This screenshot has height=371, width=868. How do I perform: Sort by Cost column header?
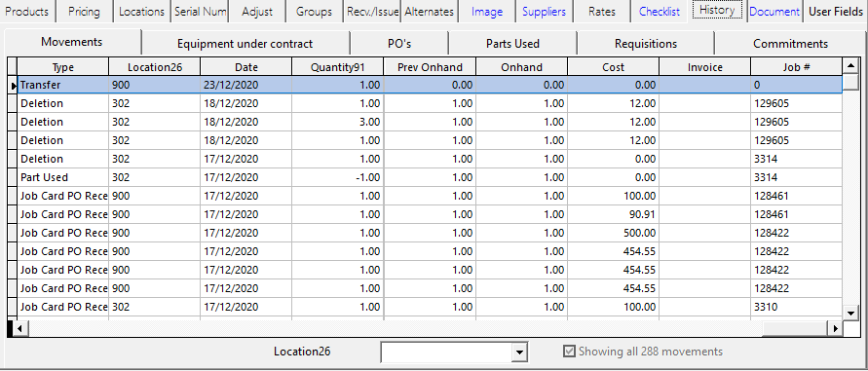tap(613, 67)
